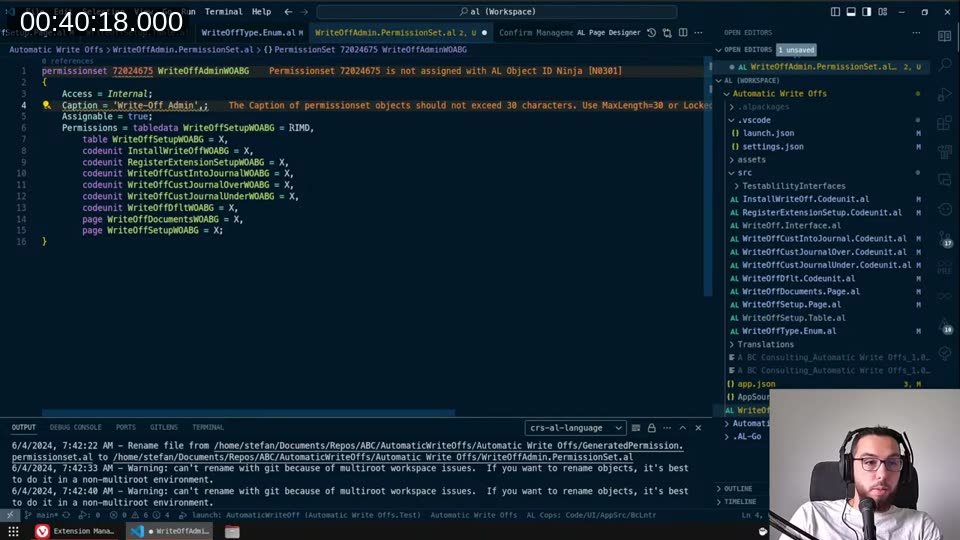Open the Help menu

pyautogui.click(x=261, y=12)
